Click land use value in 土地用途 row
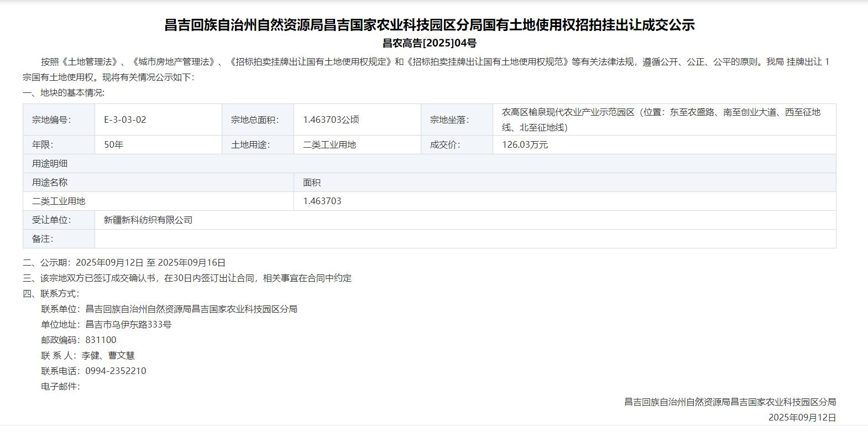Image resolution: width=868 pixels, height=436 pixels. pyautogui.click(x=329, y=145)
